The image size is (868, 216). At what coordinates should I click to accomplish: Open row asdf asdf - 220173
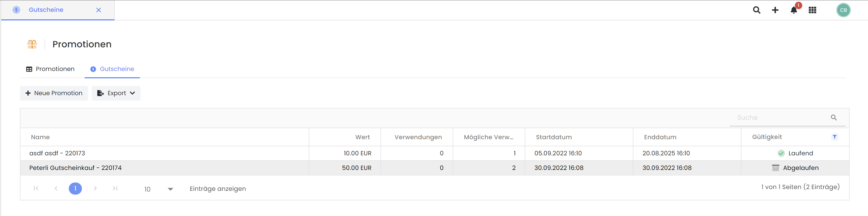click(x=57, y=153)
